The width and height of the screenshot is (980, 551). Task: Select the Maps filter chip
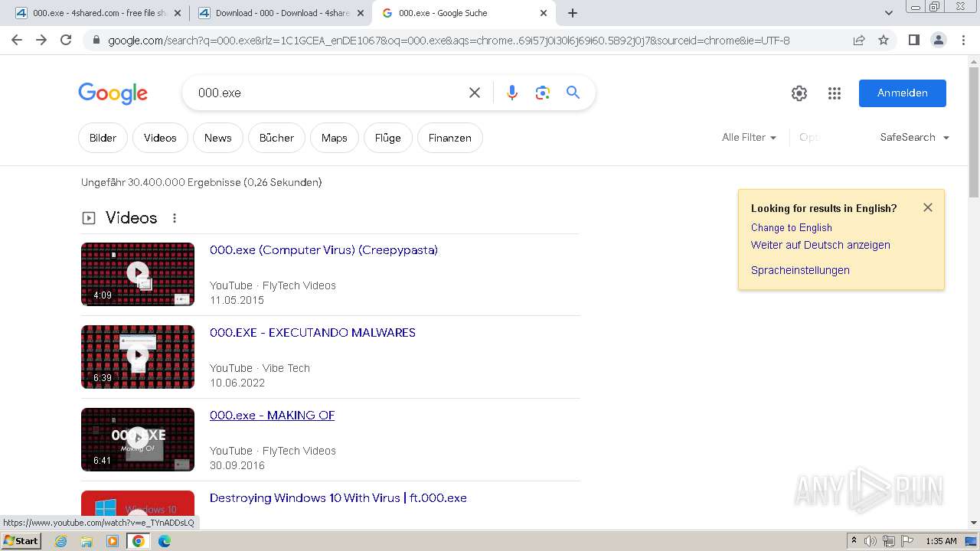(335, 138)
